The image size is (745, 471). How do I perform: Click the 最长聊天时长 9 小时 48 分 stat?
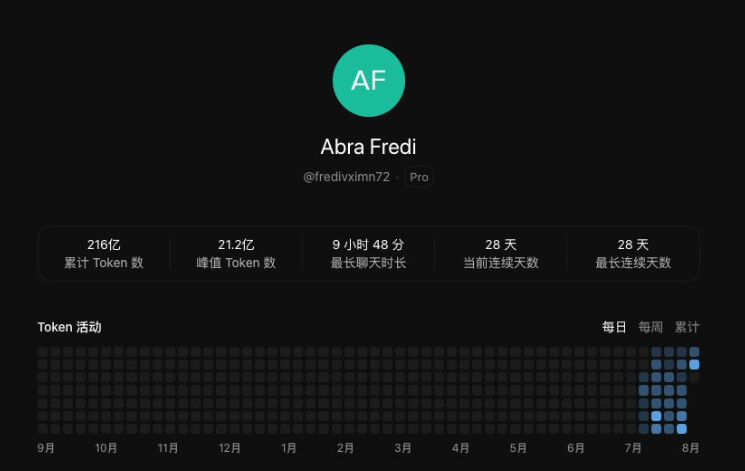[369, 253]
